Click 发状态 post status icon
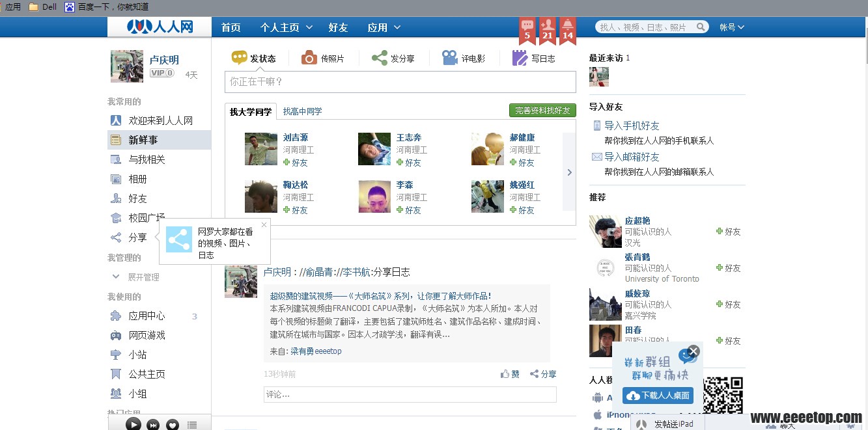This screenshot has height=430, width=868. (239, 58)
